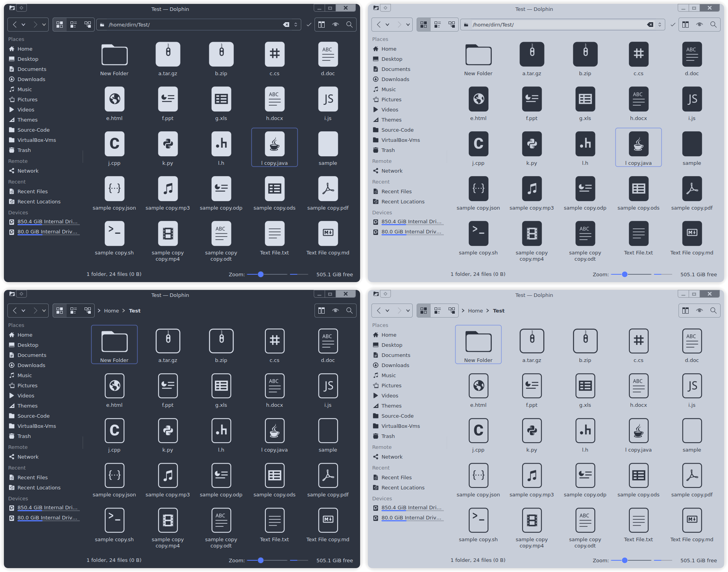The height and width of the screenshot is (572, 728).
Task: Open Search in dark window with /home/dirn/Test/ path
Action: pyautogui.click(x=349, y=25)
